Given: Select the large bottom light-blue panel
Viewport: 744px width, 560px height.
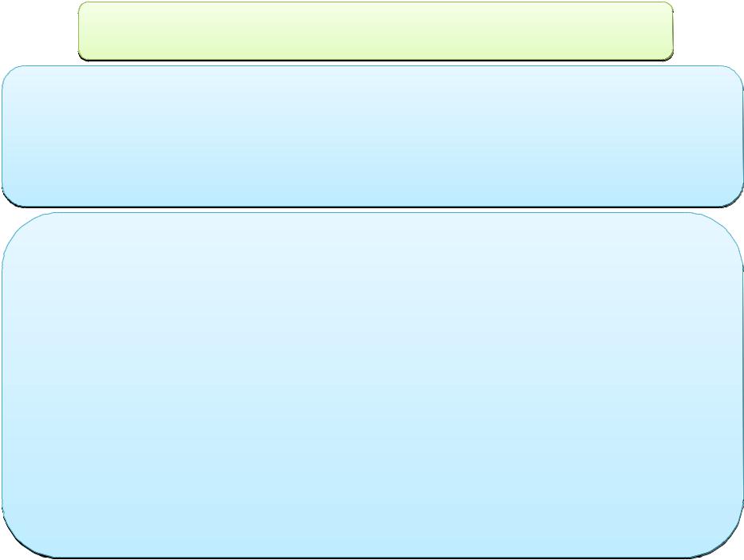Looking at the screenshot, I should 373,385.
